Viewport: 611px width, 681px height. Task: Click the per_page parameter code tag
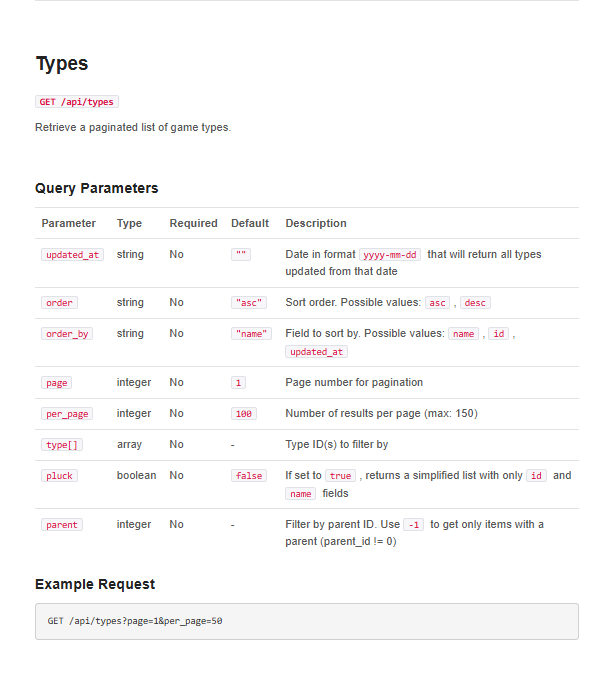(67, 414)
